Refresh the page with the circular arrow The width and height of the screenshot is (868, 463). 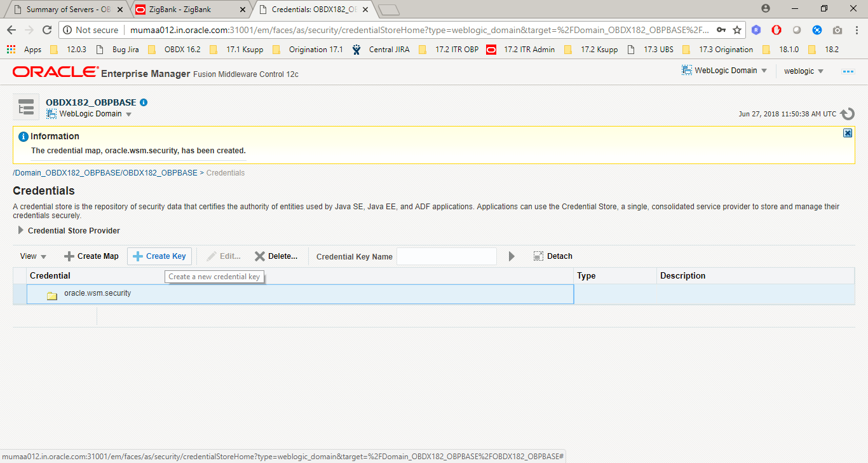pyautogui.click(x=847, y=114)
